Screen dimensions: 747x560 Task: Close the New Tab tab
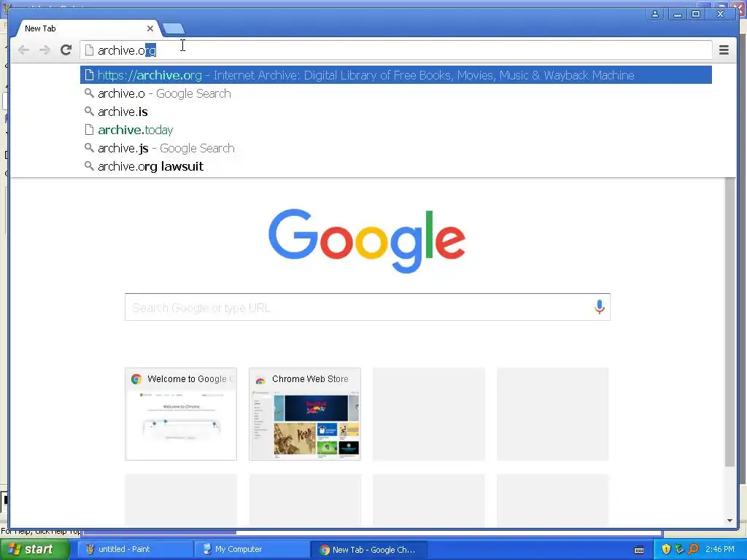pos(150,28)
